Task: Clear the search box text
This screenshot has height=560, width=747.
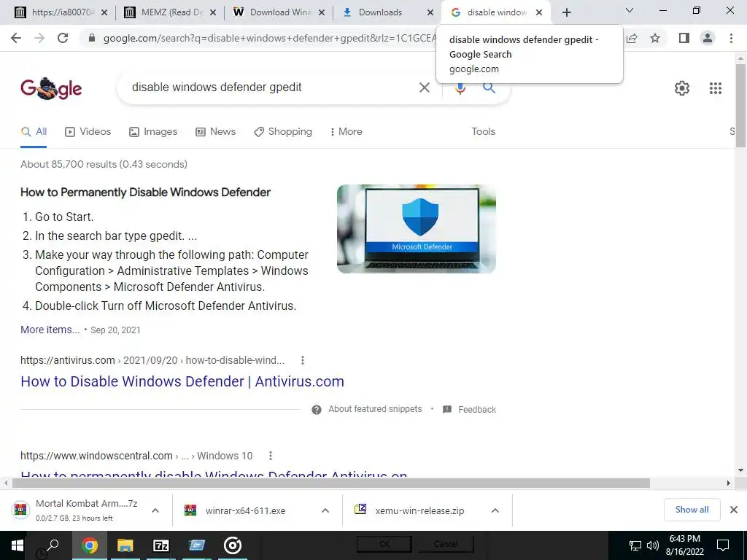Action: (424, 87)
